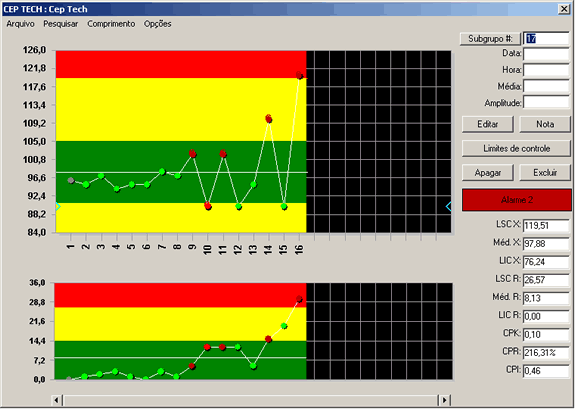
Task: Click the Subgrupo number input field
Action: tap(546, 39)
